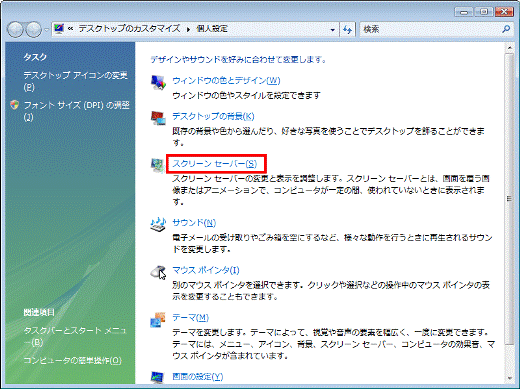
Task: Open サウンド(N) link
Action: 194,223
